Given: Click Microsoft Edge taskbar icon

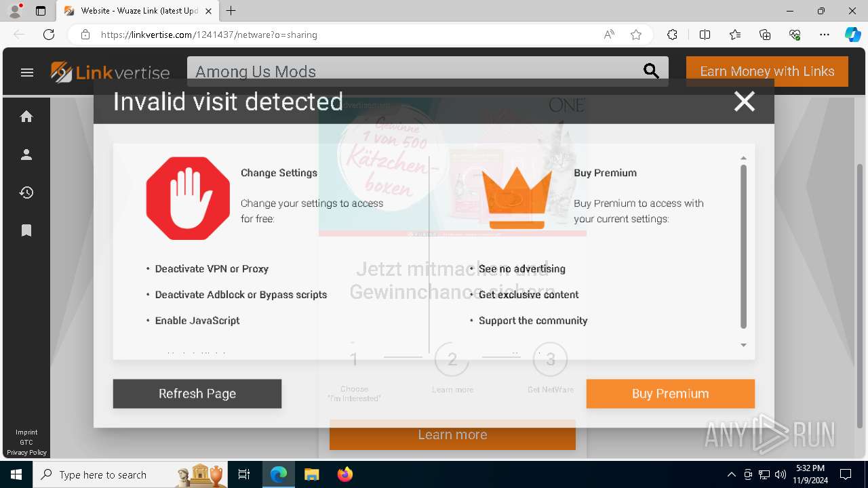Looking at the screenshot, I should pyautogui.click(x=279, y=474).
